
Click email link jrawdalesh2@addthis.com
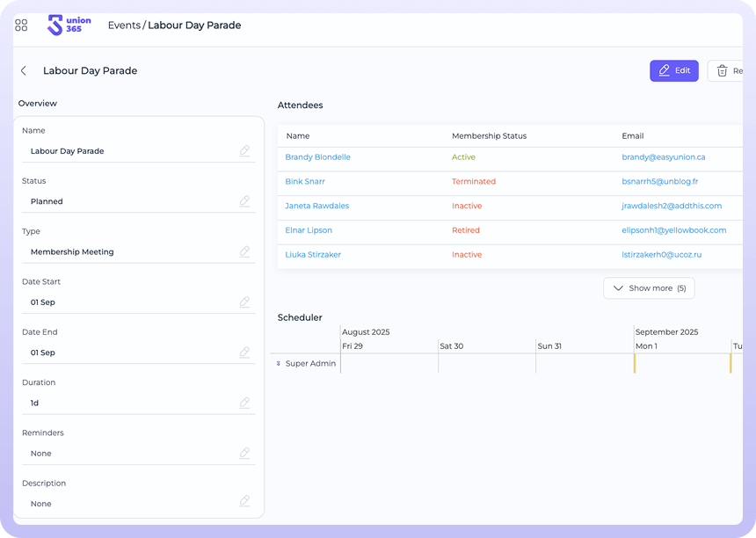coord(671,206)
